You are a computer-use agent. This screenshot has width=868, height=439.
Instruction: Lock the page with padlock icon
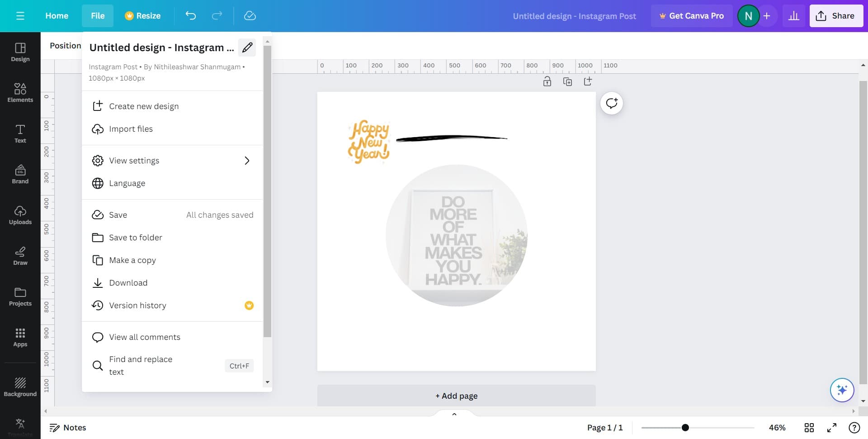(x=547, y=81)
